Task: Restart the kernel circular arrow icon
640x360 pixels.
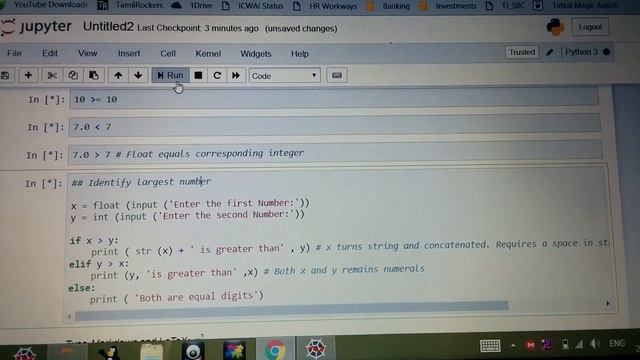Action: [x=217, y=75]
